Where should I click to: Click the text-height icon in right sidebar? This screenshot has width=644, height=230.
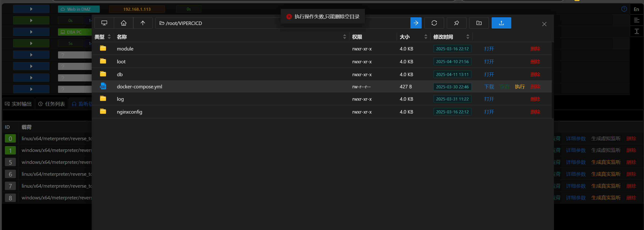pos(637,31)
